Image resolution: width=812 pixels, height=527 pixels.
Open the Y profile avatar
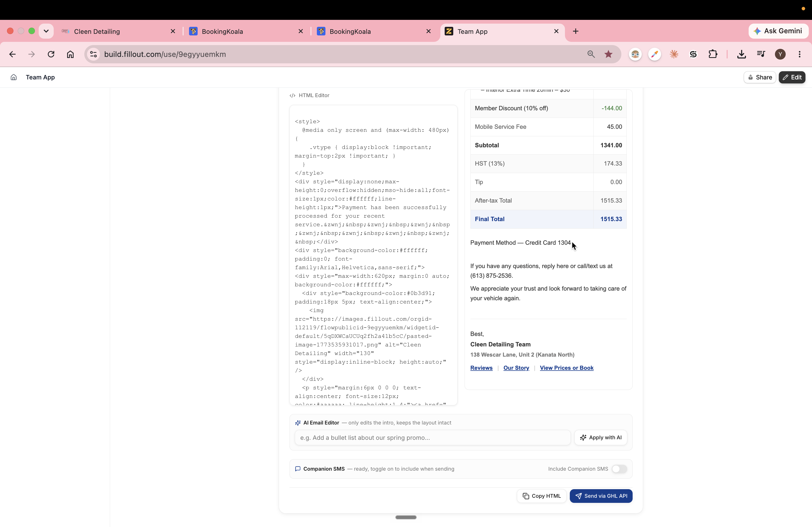pos(780,54)
